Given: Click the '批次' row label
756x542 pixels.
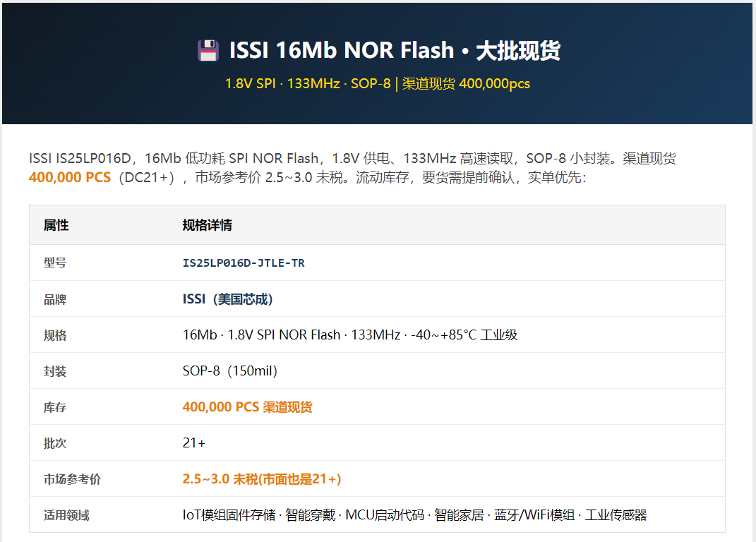Looking at the screenshot, I should tap(55, 443).
